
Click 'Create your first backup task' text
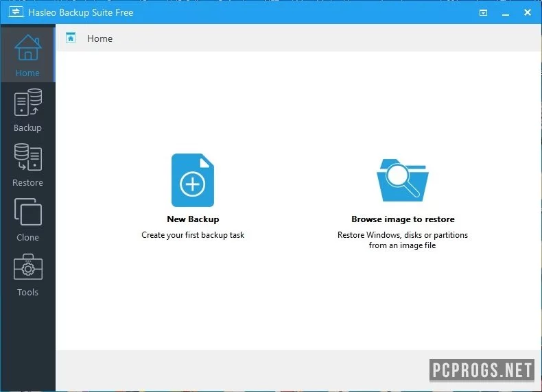[x=193, y=235]
